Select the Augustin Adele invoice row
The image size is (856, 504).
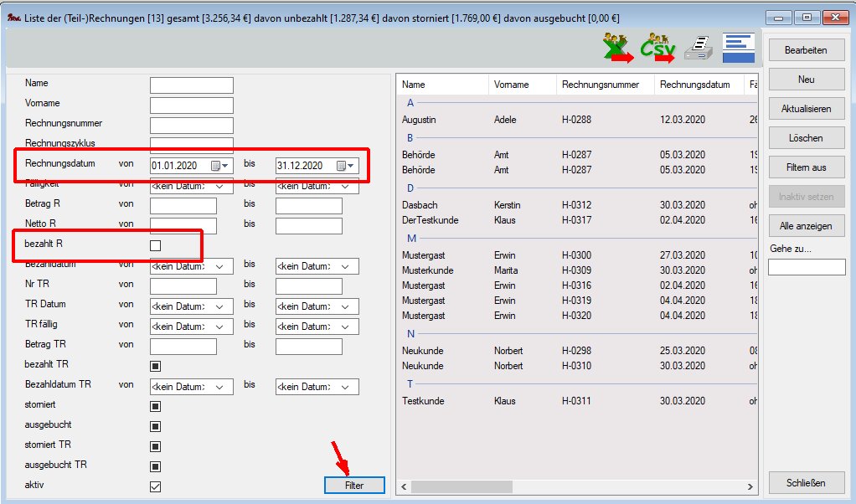click(x=570, y=120)
